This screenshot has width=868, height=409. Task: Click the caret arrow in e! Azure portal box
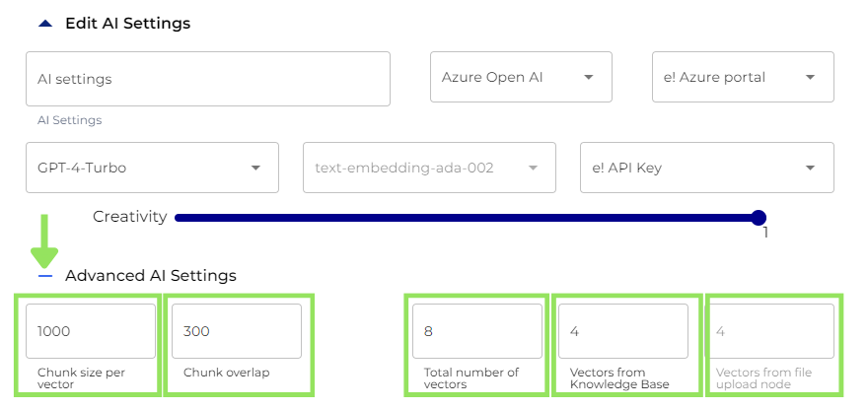pyautogui.click(x=810, y=77)
